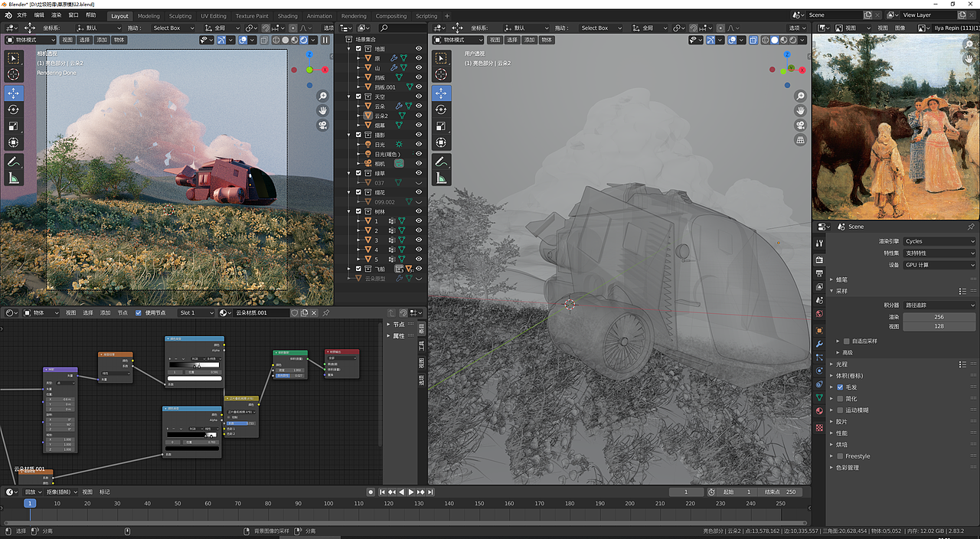
Task: Enable the Freestyle checkbox
Action: click(840, 456)
